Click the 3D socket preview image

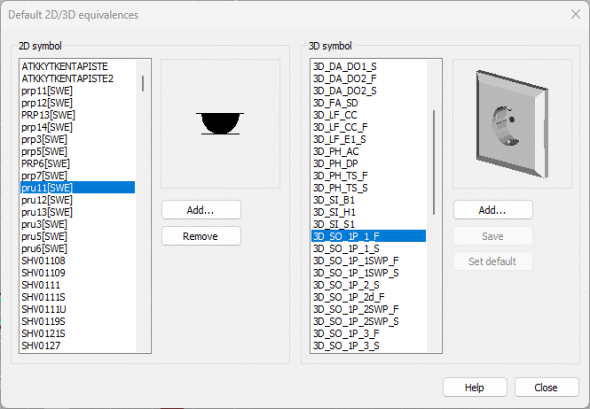click(512, 123)
